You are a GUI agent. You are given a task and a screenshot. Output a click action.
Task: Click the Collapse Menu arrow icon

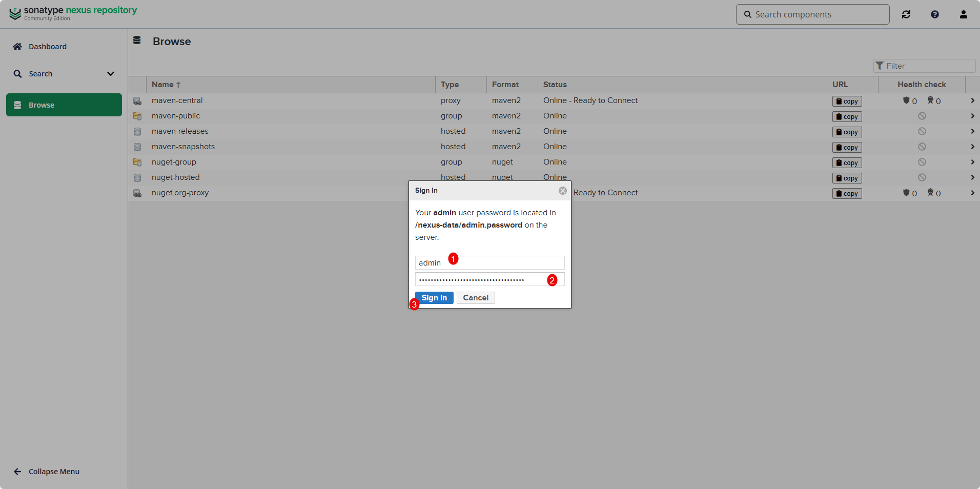17,472
